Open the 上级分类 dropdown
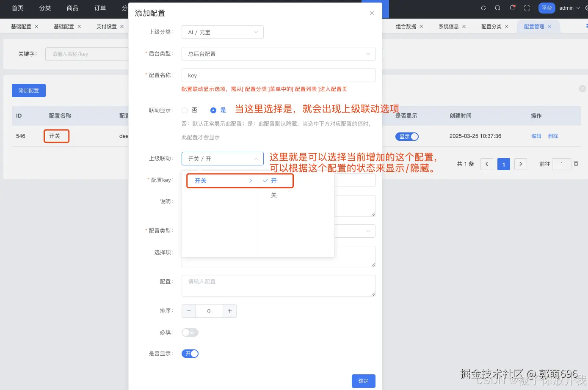 pos(223,32)
